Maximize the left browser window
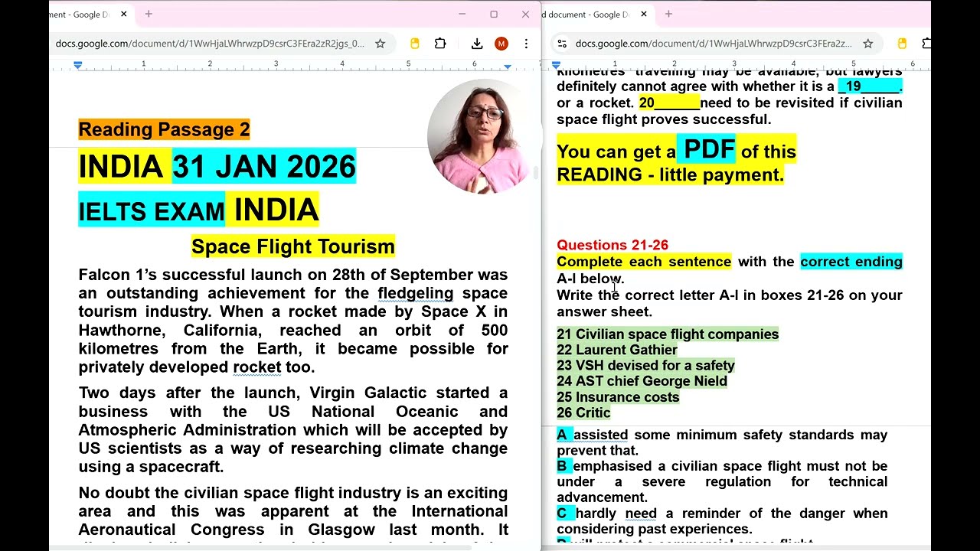Viewport: 980px width, 551px height. tap(494, 14)
